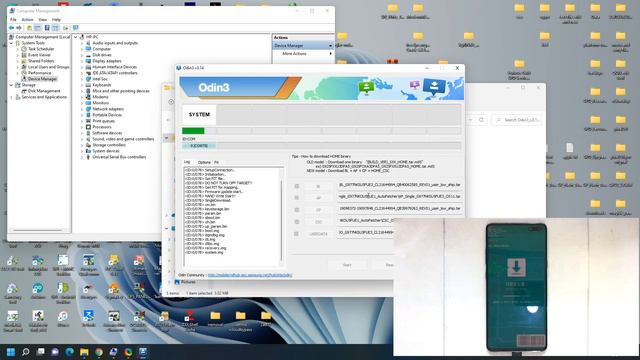The image size is (640, 360).
Task: Collapse the System Tools tree node
Action: pyautogui.click(x=11, y=43)
